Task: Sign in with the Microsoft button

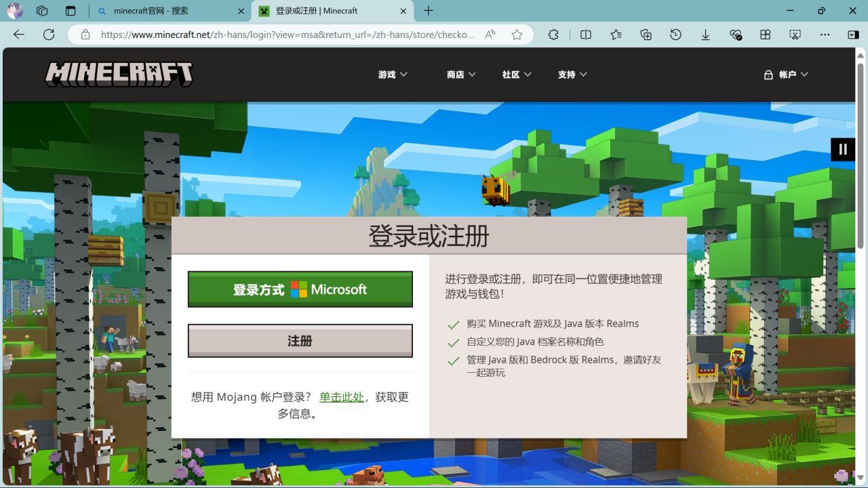Action: (300, 289)
